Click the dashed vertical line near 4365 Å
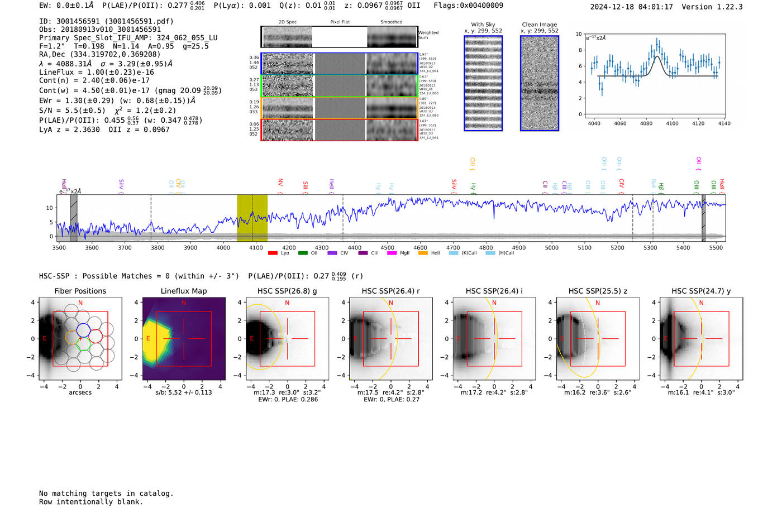 pyautogui.click(x=343, y=218)
